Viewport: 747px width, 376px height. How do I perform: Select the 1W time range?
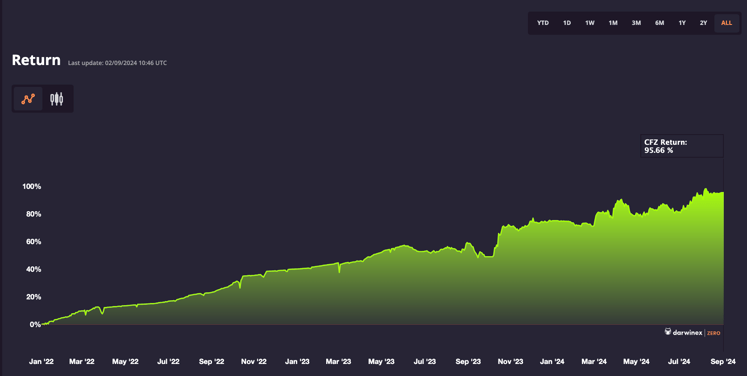point(590,23)
